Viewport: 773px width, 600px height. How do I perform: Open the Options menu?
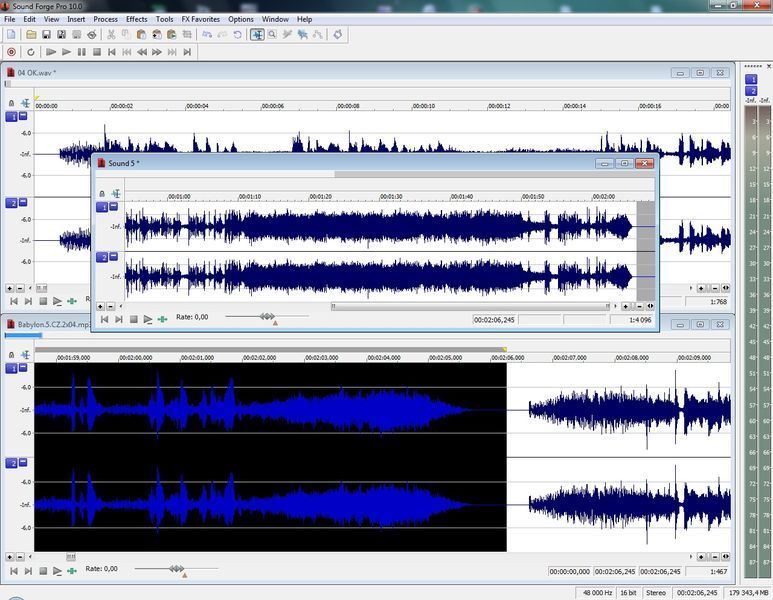coord(241,19)
